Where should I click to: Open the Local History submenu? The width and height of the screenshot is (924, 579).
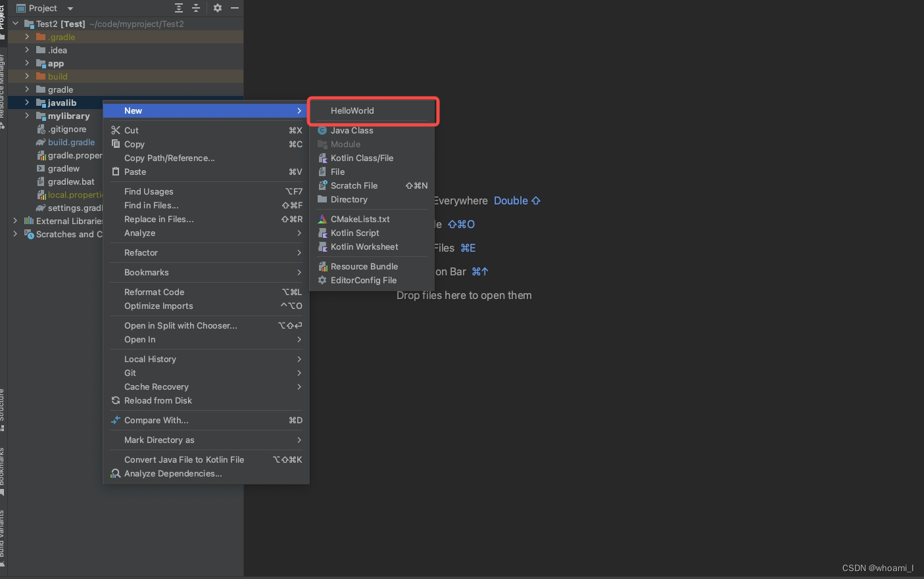pos(207,359)
